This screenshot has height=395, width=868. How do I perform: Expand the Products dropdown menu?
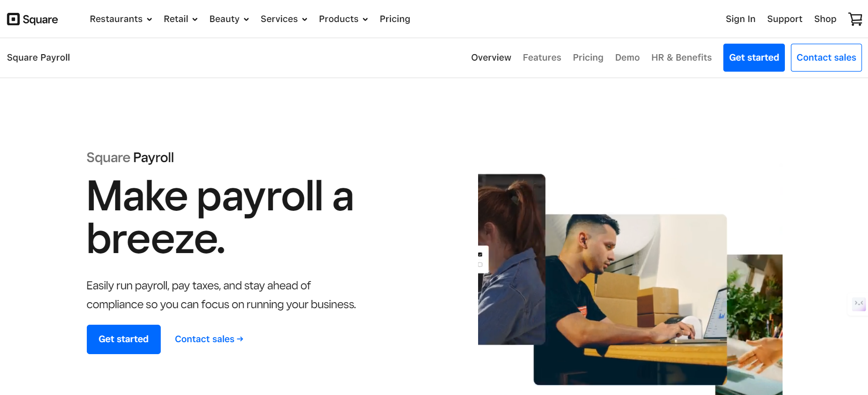click(x=344, y=19)
